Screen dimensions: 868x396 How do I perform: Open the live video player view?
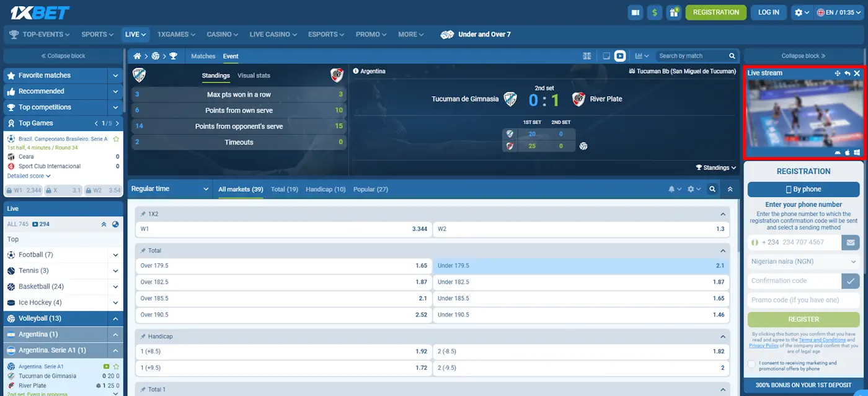pos(619,55)
